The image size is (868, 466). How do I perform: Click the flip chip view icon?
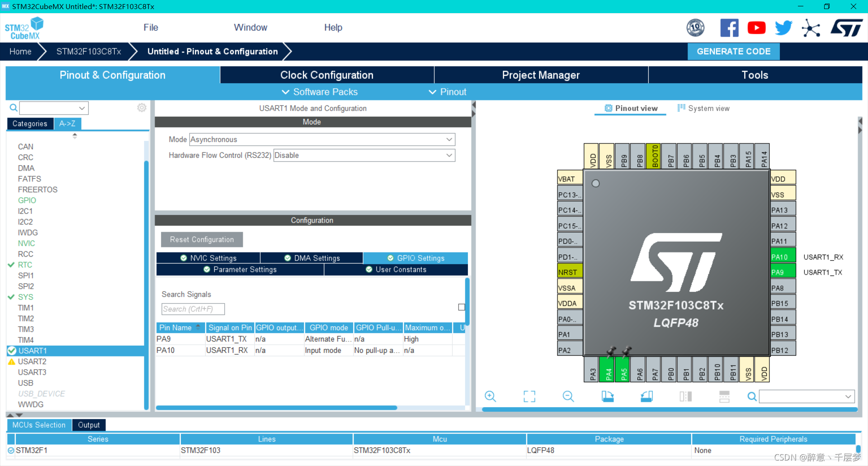tap(685, 397)
